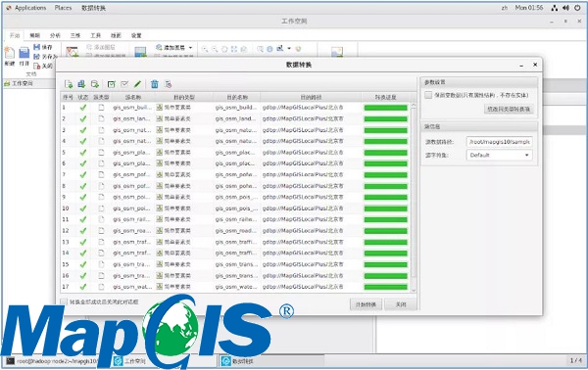Click the zh input language indicator
Viewport: 588px width, 370px height.
coord(505,8)
